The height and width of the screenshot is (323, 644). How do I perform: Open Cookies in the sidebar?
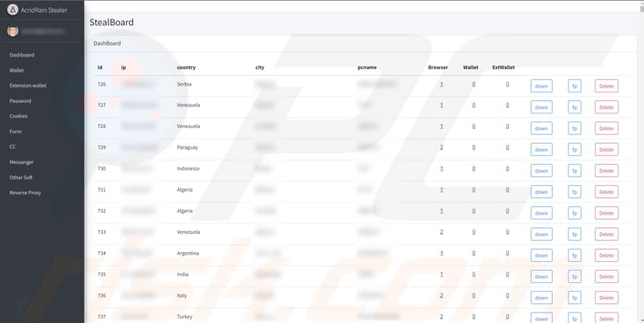(19, 117)
